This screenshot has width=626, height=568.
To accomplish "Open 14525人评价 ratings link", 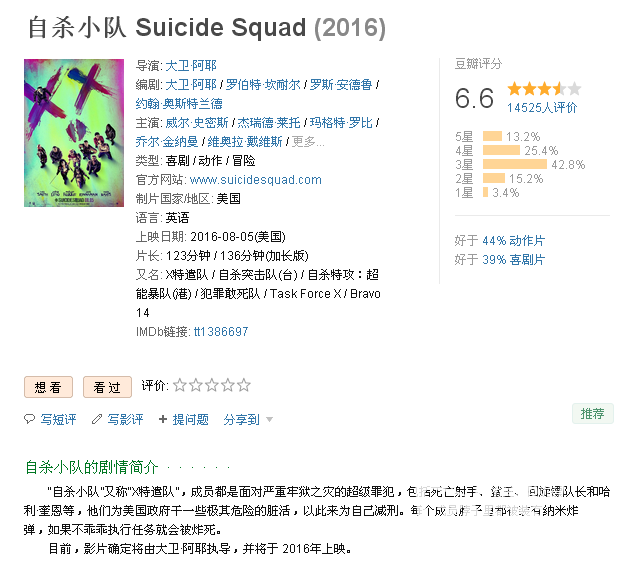I will pyautogui.click(x=542, y=107).
